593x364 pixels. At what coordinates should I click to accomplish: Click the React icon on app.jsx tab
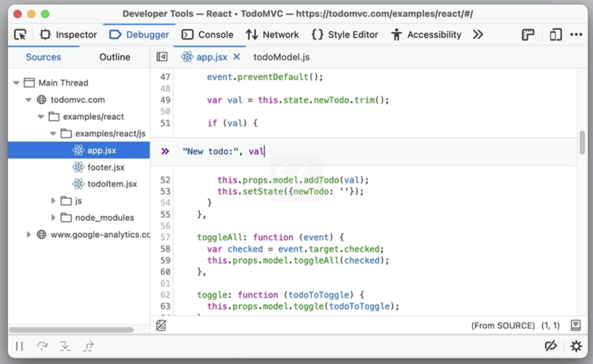point(187,57)
